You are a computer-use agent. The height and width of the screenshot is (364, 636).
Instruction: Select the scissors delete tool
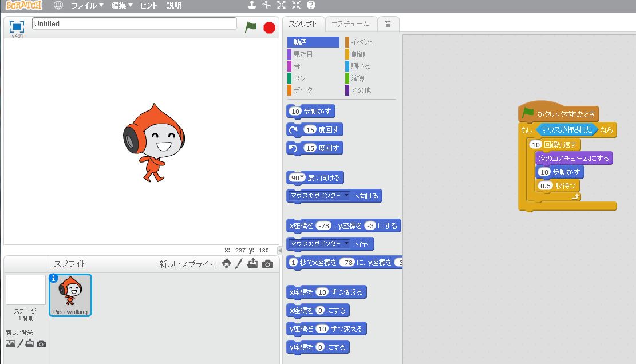click(x=266, y=5)
